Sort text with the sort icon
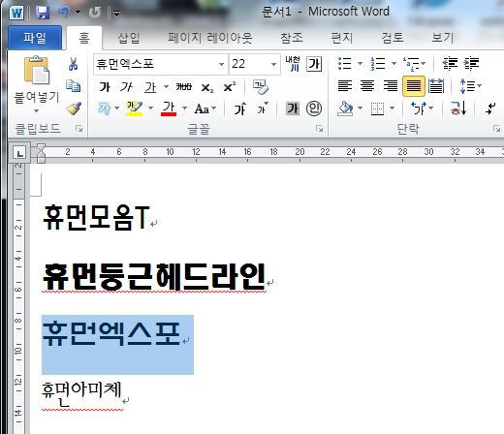 458,108
